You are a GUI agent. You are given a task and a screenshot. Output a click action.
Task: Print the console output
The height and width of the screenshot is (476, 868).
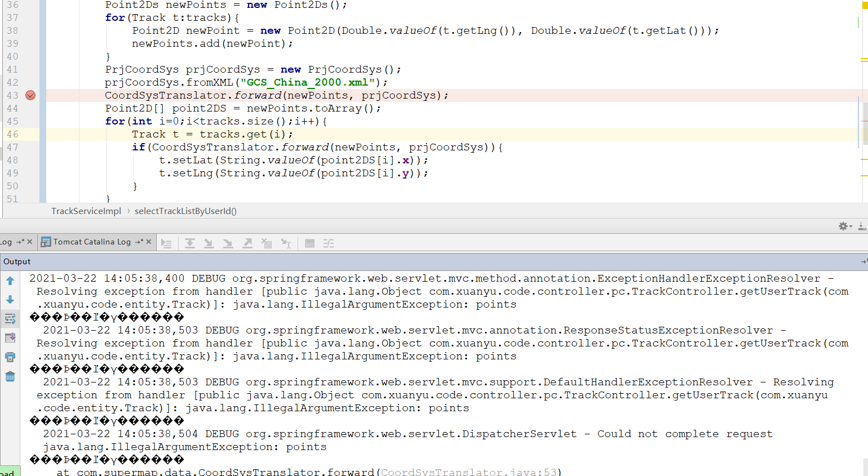coord(10,357)
